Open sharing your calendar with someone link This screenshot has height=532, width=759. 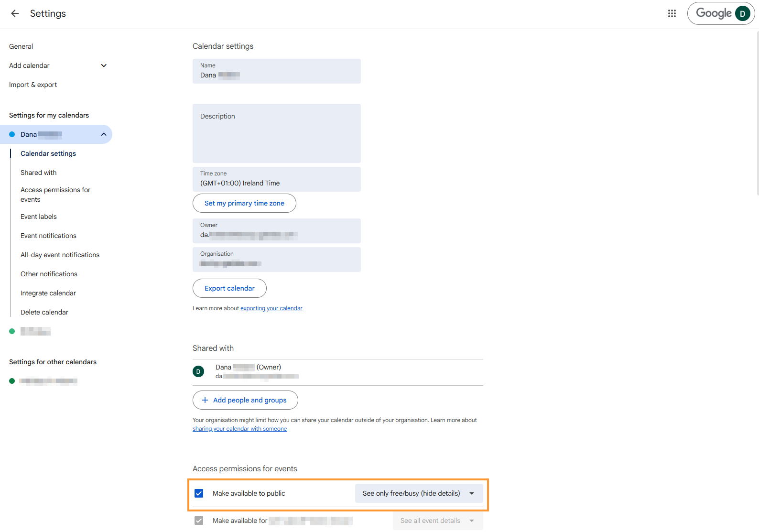pos(239,429)
